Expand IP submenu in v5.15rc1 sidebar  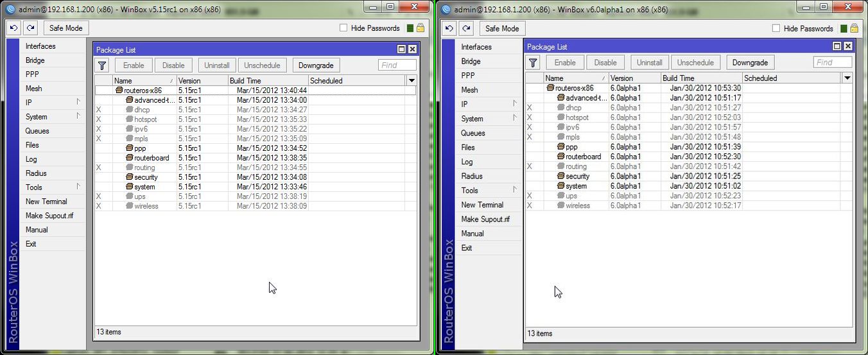(78, 102)
